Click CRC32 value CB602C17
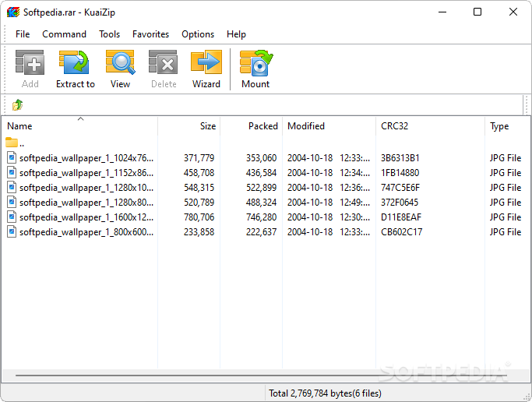532x402 pixels. coord(401,232)
